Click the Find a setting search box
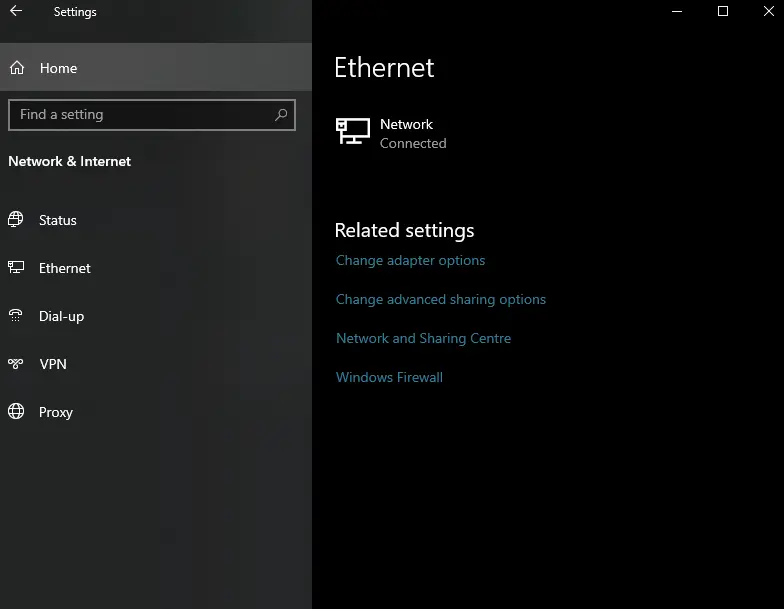The image size is (784, 609). (152, 114)
